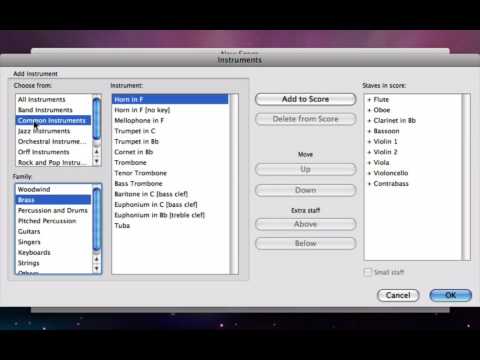The image size is (480, 360).
Task: Select Tuba instrument
Action: pos(171,225)
